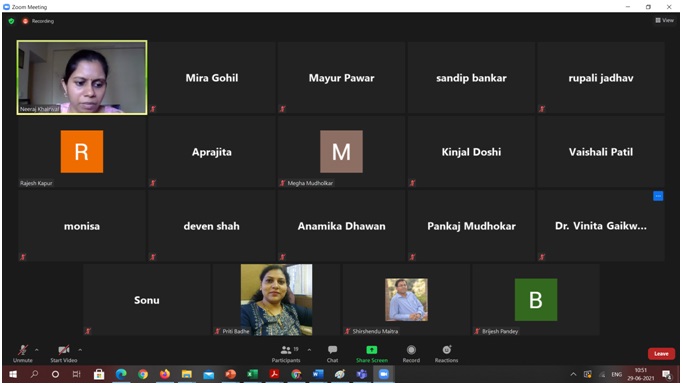
Task: Click the blue more-options button on Dr. Vinita tile
Action: tap(658, 196)
